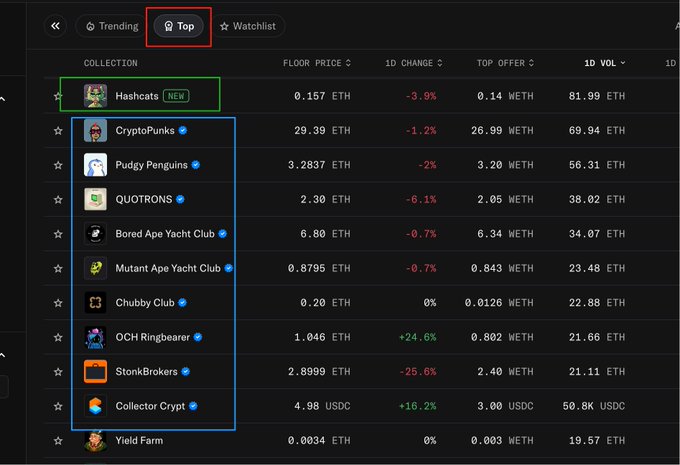Open QUOTRONS collection avatar
This screenshot has width=680, height=465.
[95, 200]
